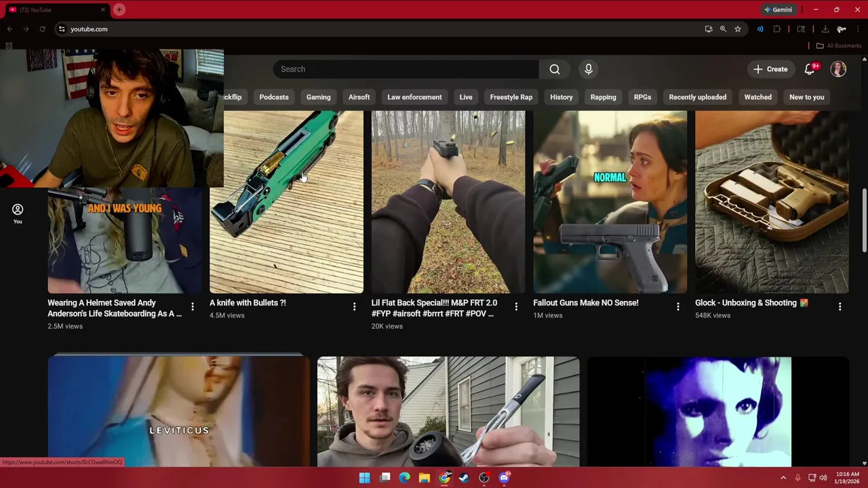Open Steam from taskbar

click(x=464, y=478)
